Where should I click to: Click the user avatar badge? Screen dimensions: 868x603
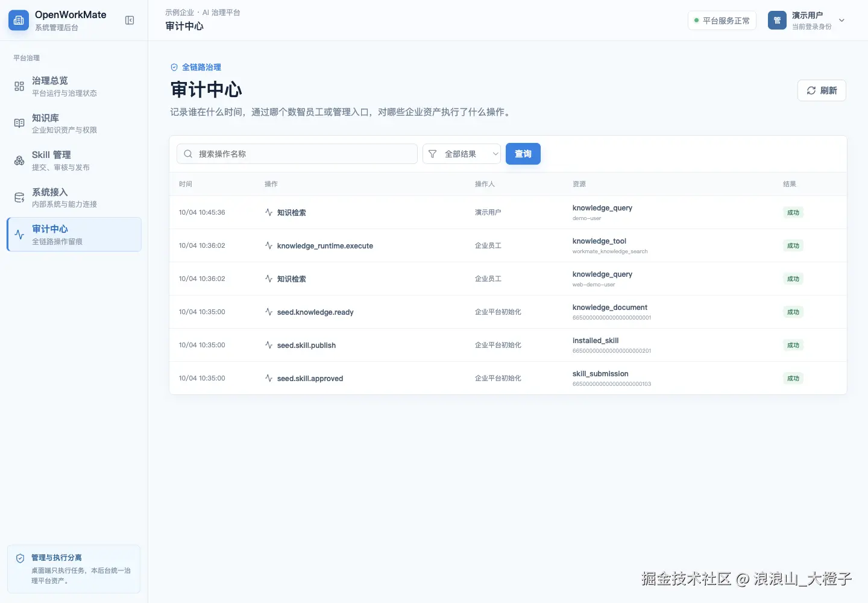(777, 21)
